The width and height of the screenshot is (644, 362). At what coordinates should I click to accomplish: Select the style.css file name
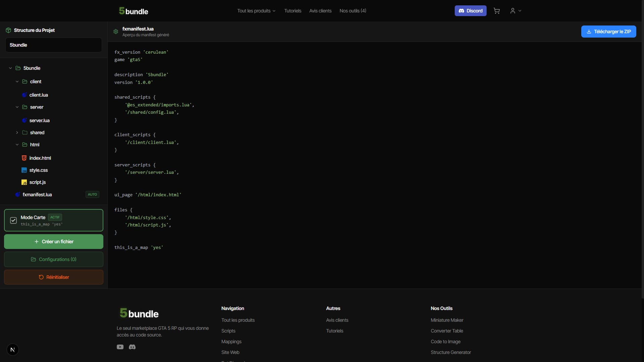[x=38, y=170]
